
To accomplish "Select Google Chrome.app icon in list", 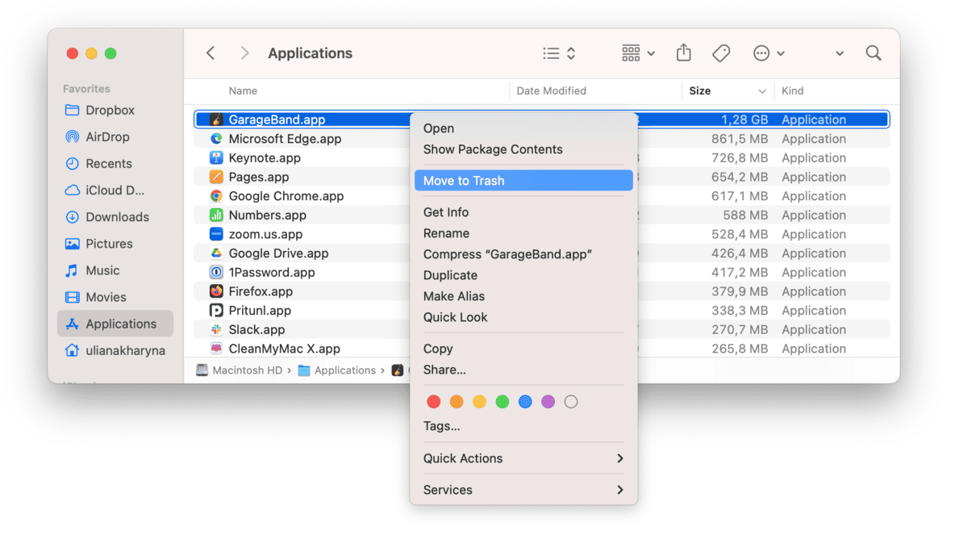I will [x=216, y=196].
